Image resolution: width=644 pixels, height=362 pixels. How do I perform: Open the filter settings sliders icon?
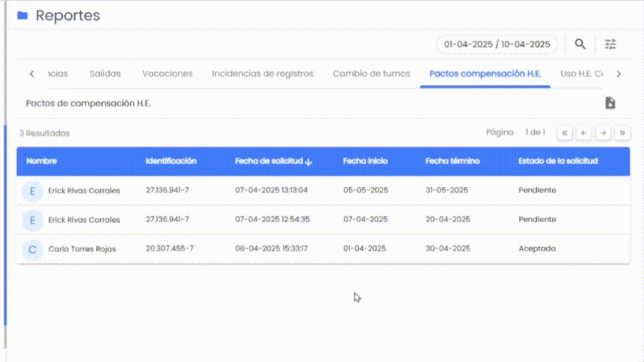(x=610, y=44)
